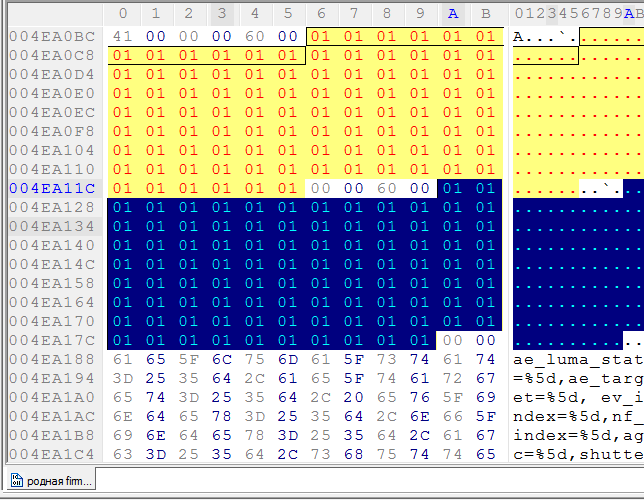Click the first byte 69 in row 004EA1B8
The image size is (644, 500).
click(123, 435)
